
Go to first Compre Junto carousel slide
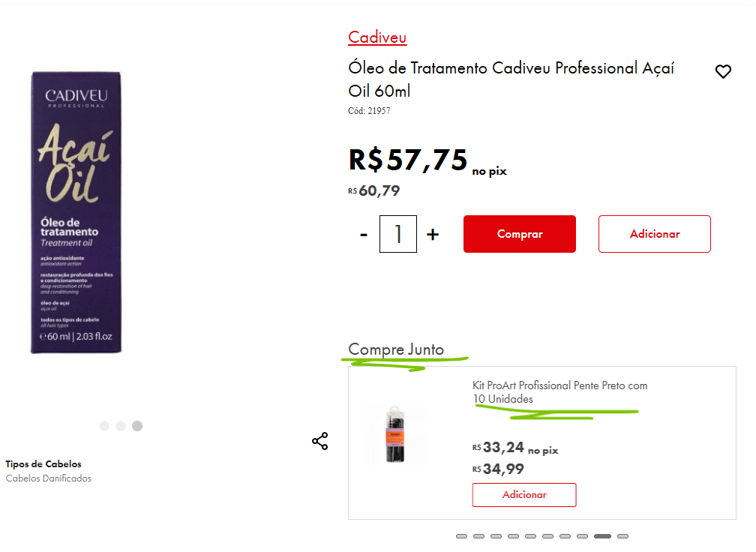tap(461, 536)
